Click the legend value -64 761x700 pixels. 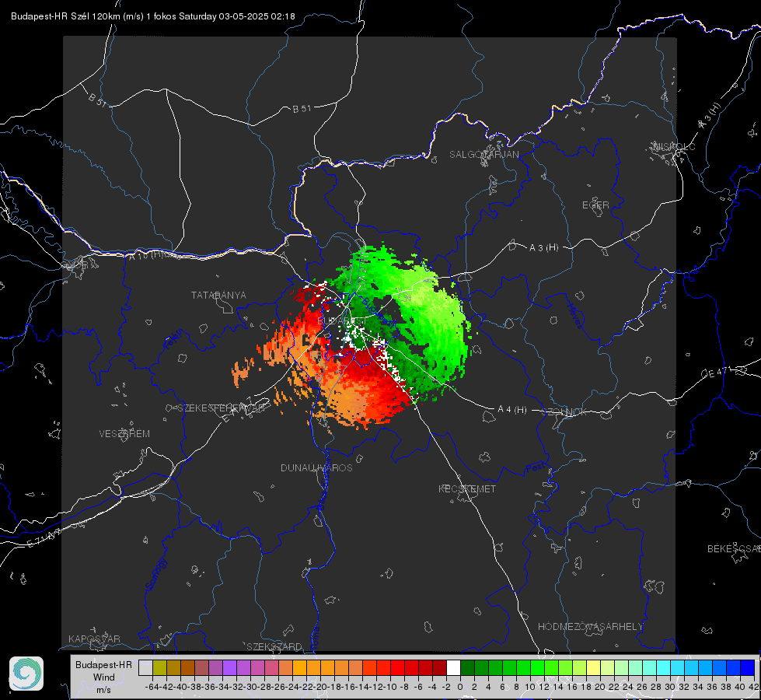pyautogui.click(x=152, y=687)
